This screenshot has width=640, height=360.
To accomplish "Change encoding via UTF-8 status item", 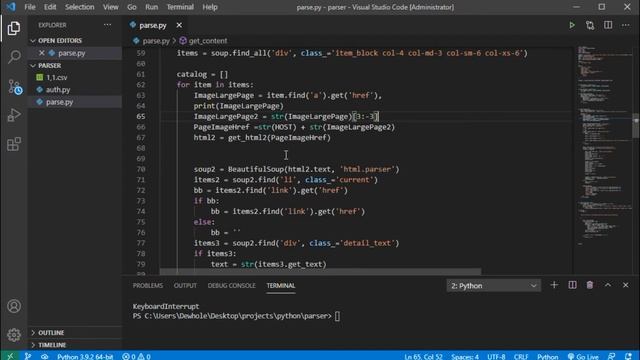I will [x=496, y=356].
